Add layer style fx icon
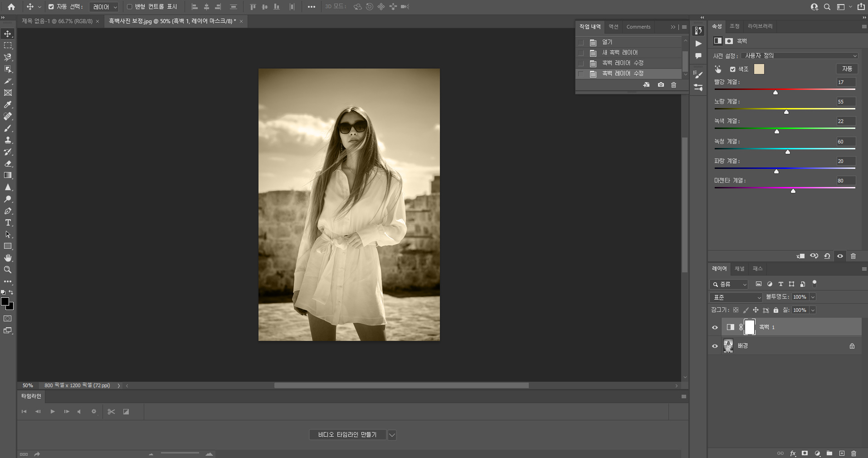This screenshot has height=458, width=868. click(x=793, y=453)
